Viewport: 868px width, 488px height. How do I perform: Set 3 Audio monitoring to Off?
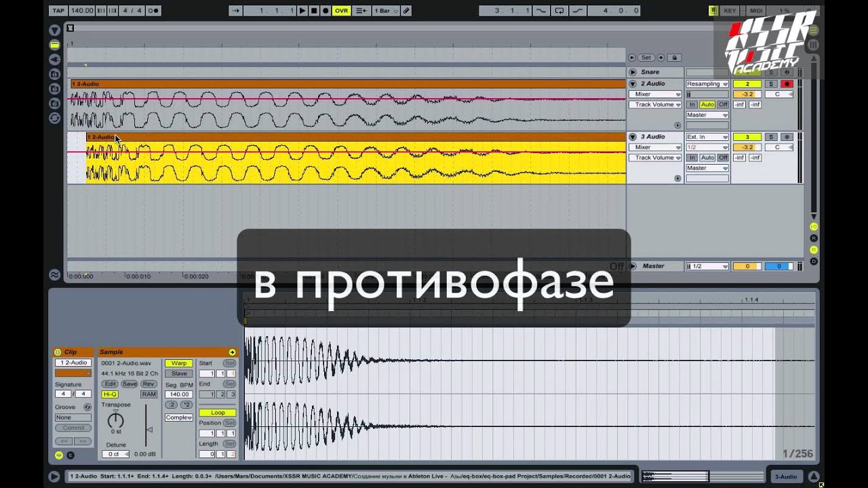(723, 157)
